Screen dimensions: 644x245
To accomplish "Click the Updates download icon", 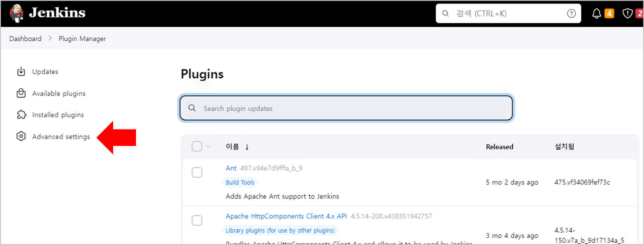I will (x=21, y=72).
